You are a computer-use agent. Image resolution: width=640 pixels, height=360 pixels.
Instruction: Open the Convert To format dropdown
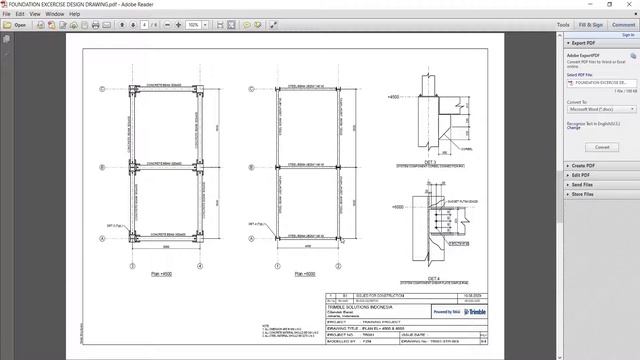(x=602, y=109)
